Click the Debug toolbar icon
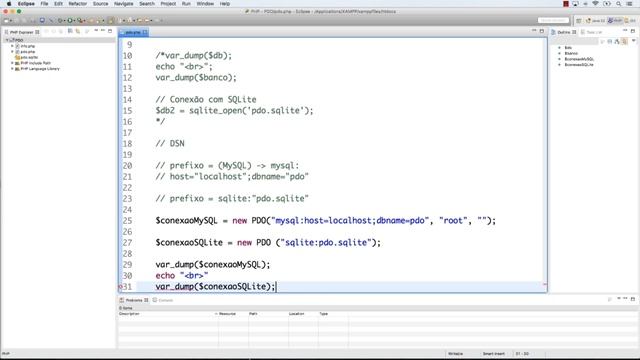This screenshot has width=640, height=360. [60, 20]
